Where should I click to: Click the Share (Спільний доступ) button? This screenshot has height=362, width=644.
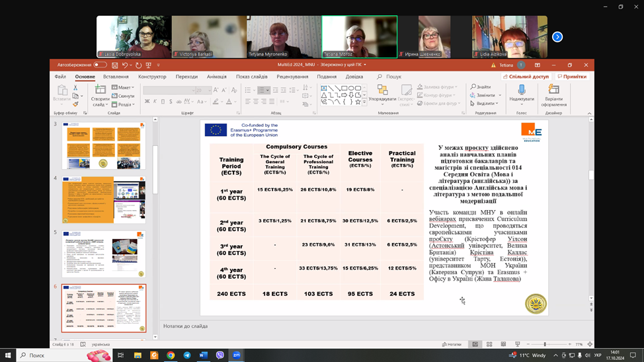coord(526,77)
